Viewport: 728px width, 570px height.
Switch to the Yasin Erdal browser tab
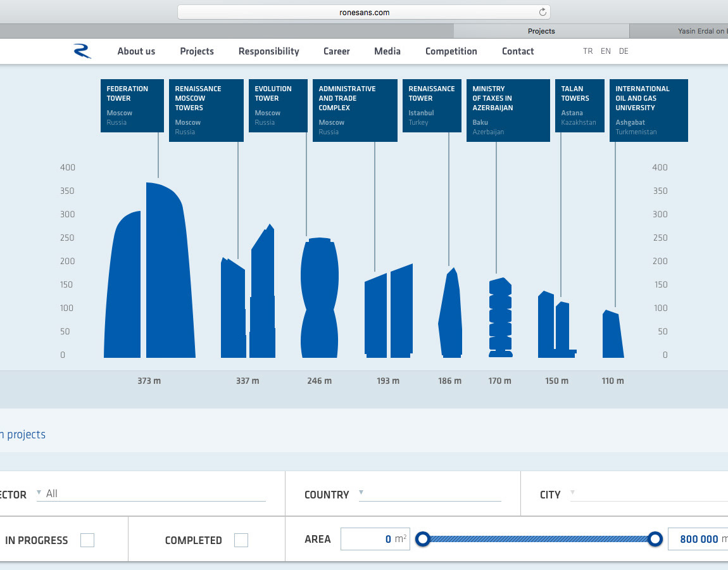click(679, 31)
